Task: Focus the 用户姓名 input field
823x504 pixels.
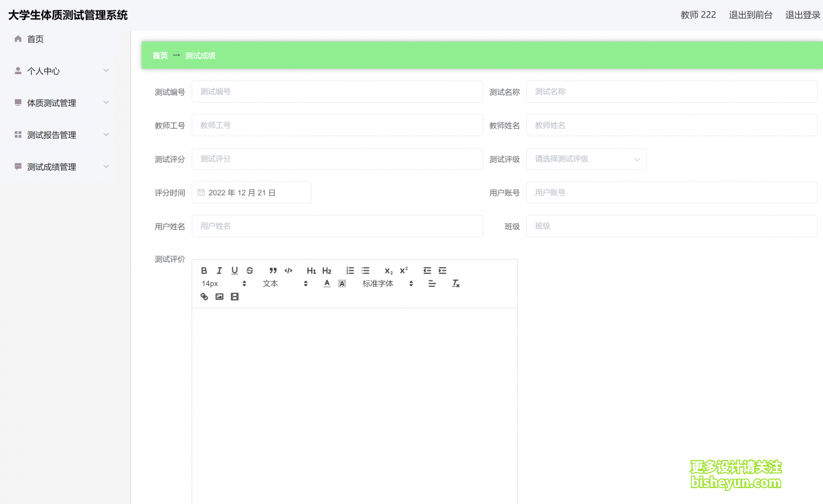Action: (x=337, y=226)
